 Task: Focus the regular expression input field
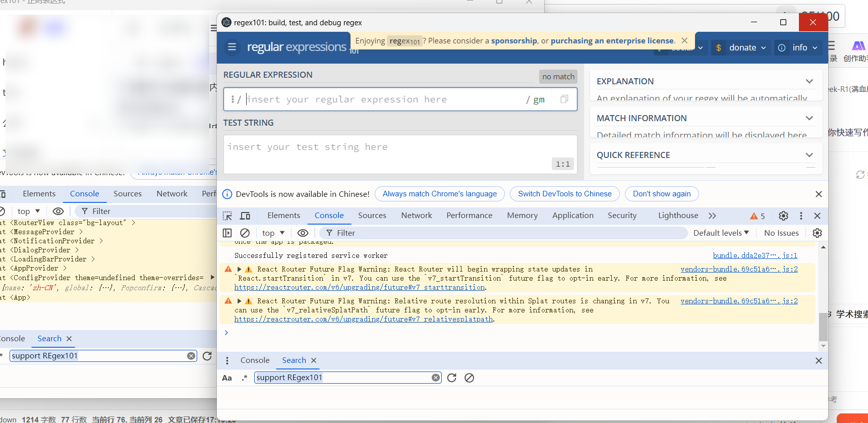pos(384,99)
